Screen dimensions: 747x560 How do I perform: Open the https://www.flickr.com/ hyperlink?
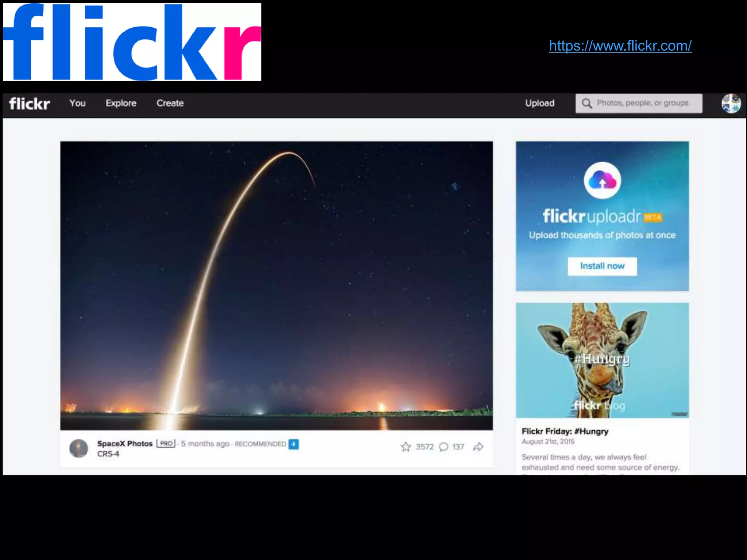[620, 46]
